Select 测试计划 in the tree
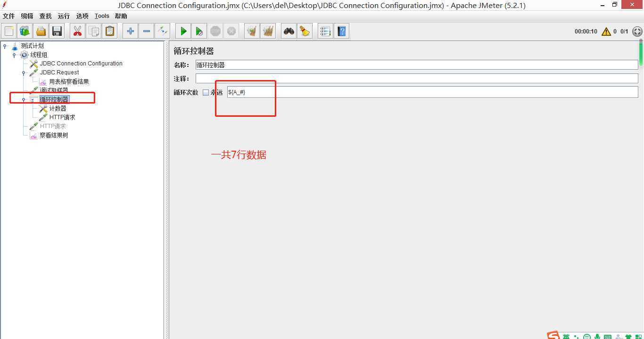This screenshot has width=644, height=339. [x=32, y=46]
